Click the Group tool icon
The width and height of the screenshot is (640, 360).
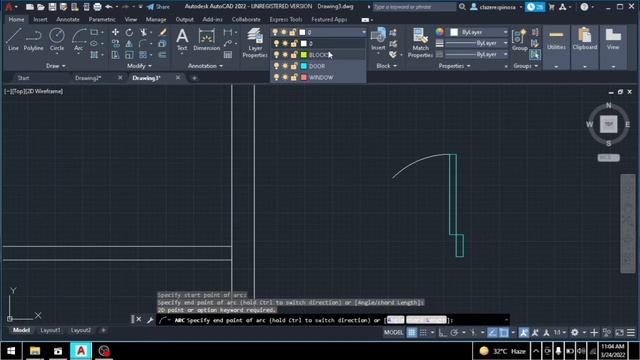(519, 40)
